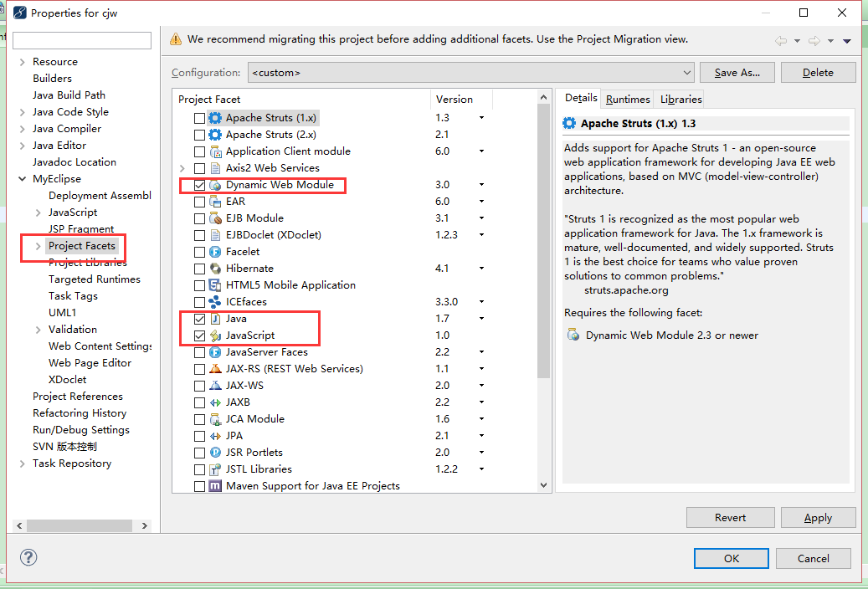Click the Application Client module icon
The height and width of the screenshot is (589, 868).
[x=215, y=151]
